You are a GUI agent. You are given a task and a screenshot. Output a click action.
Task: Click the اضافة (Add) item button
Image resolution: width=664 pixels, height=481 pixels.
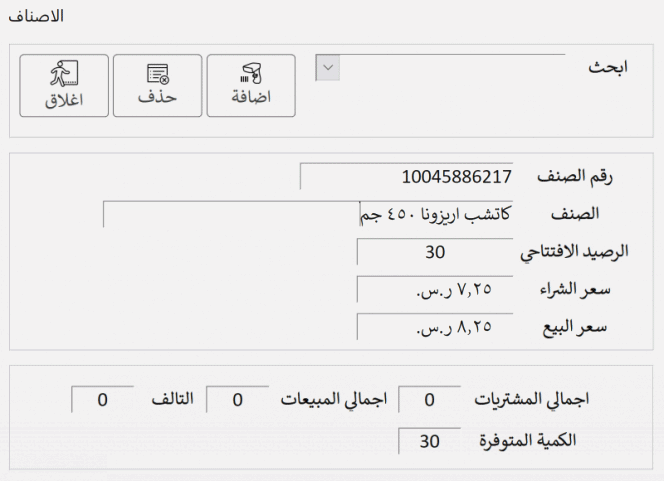pyautogui.click(x=250, y=85)
